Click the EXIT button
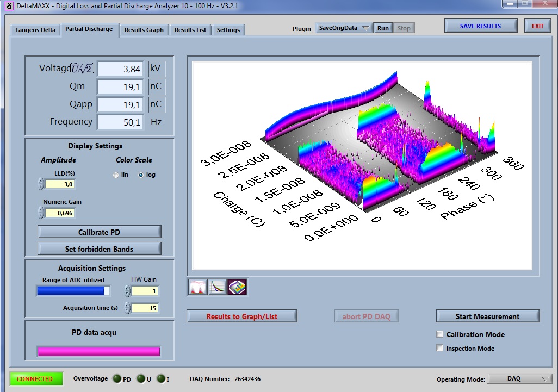Image resolution: width=558 pixels, height=392 pixels. [x=538, y=26]
